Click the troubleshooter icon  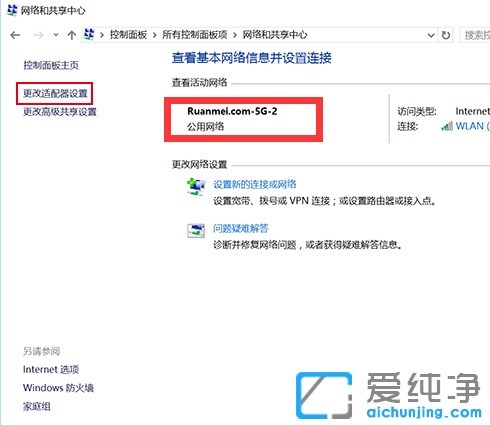click(196, 230)
